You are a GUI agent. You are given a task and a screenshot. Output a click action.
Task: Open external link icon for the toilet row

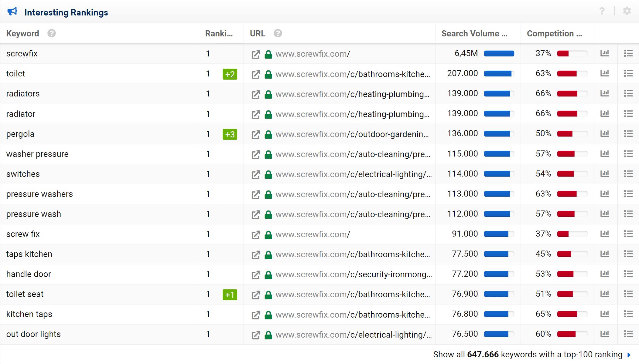coord(256,74)
